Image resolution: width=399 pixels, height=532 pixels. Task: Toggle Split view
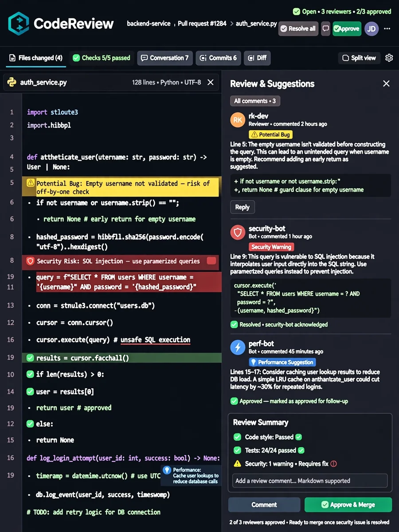(359, 58)
